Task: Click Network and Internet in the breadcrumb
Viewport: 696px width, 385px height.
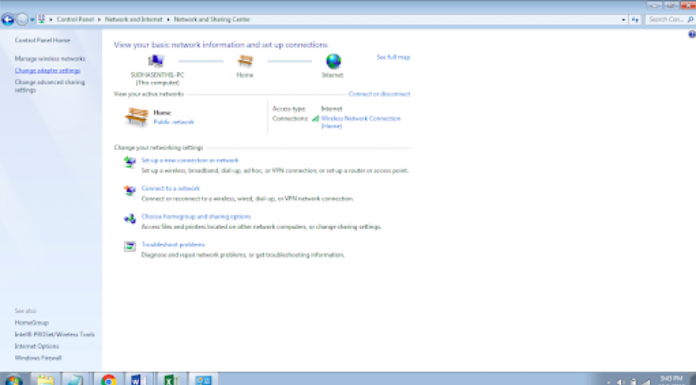Action: click(x=134, y=20)
